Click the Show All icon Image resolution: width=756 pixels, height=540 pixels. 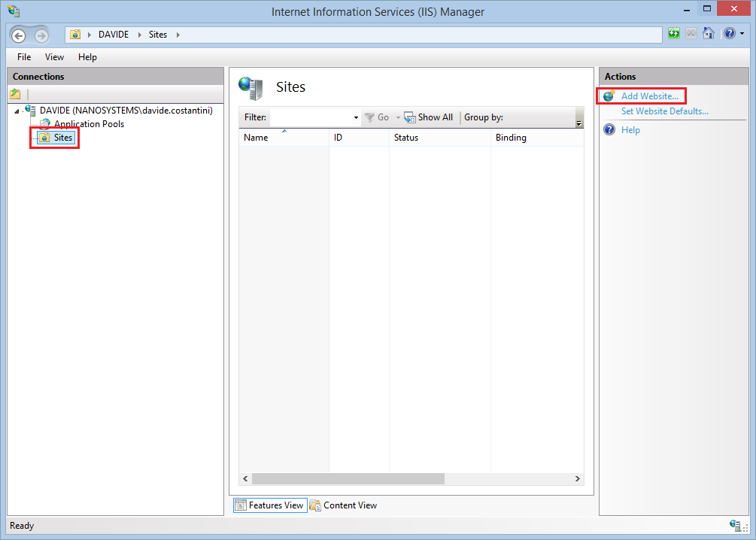(x=410, y=117)
